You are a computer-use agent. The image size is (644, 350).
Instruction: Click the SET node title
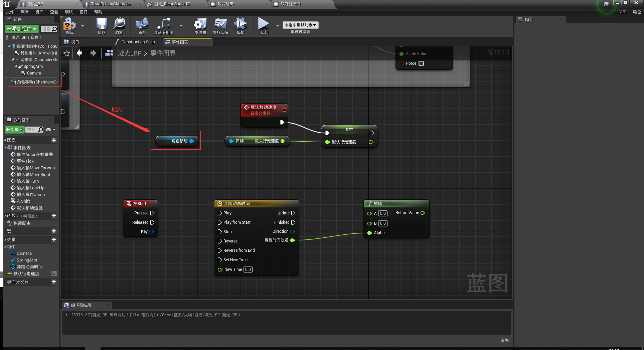[x=349, y=130]
